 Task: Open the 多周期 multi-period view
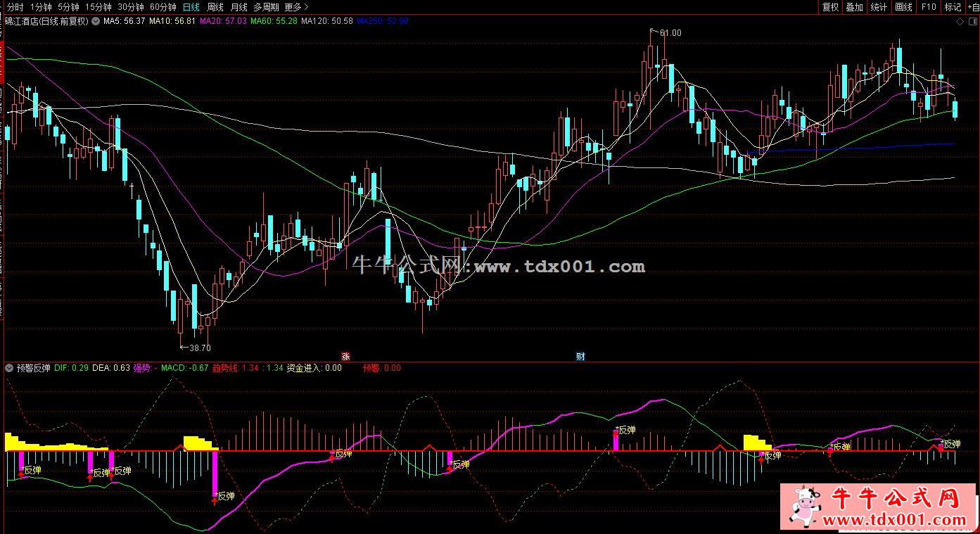266,7
